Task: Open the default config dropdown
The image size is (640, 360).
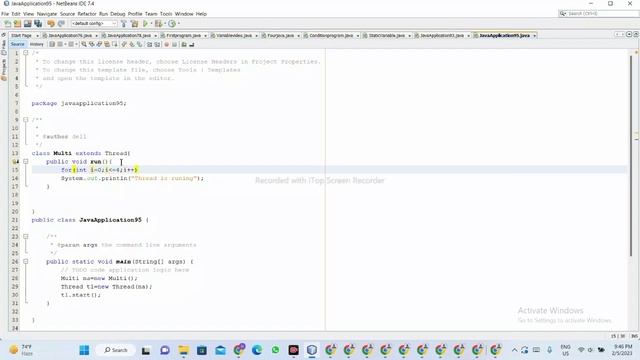Action: 94,24
